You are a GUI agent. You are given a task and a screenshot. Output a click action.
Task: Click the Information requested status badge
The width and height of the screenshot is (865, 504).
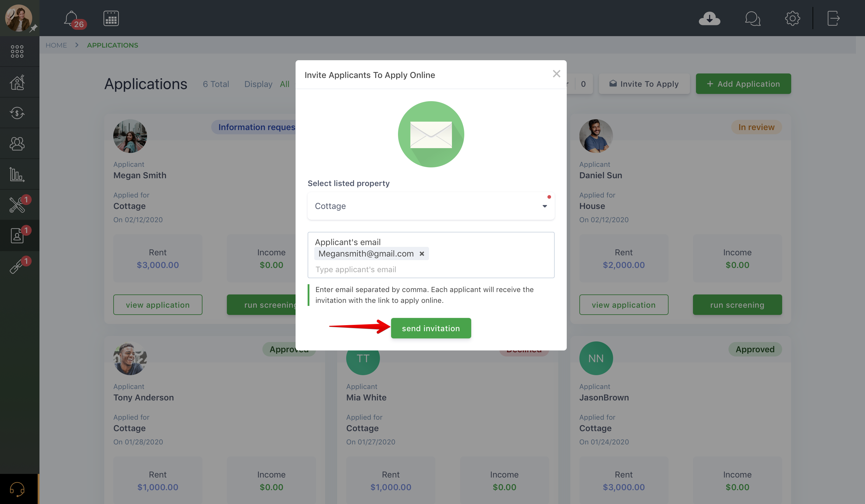tap(254, 127)
